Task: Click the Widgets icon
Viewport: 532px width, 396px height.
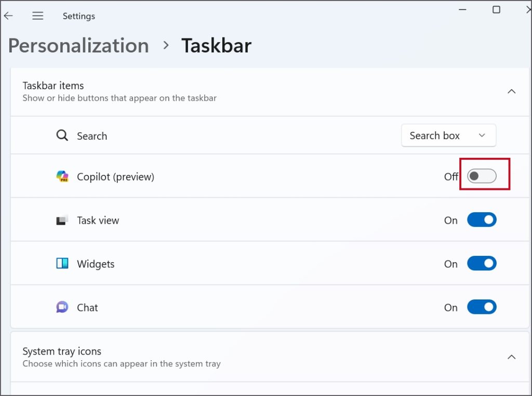Action: coord(62,264)
